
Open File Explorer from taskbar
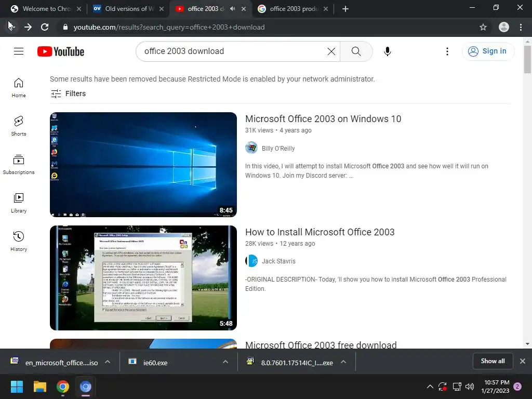(x=39, y=387)
